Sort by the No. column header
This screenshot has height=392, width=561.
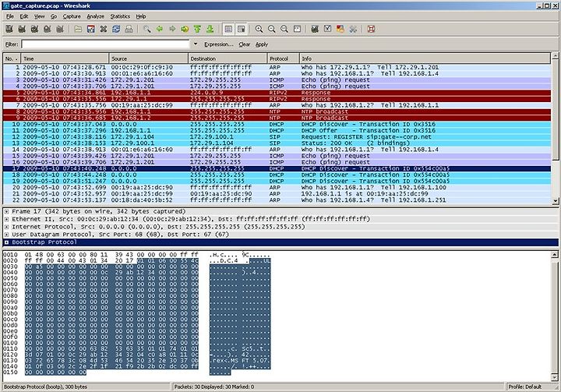point(12,58)
